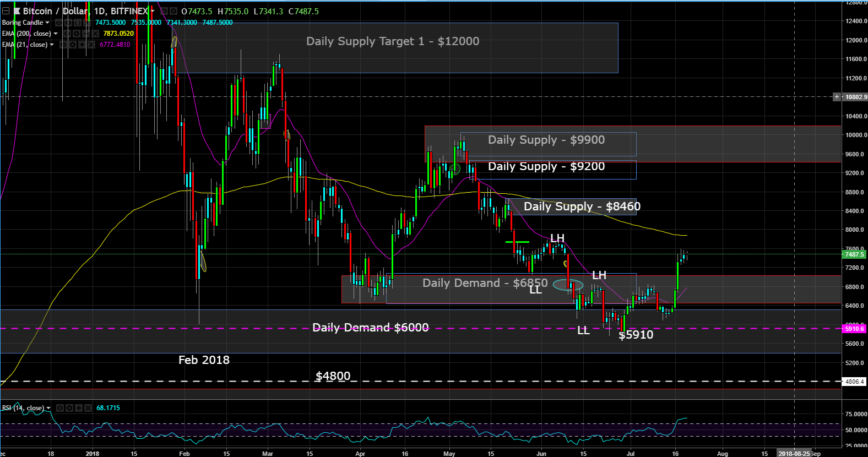Click the 'Daily Supply - $8460' annotation
This screenshot has height=457, width=868.
pyautogui.click(x=582, y=206)
